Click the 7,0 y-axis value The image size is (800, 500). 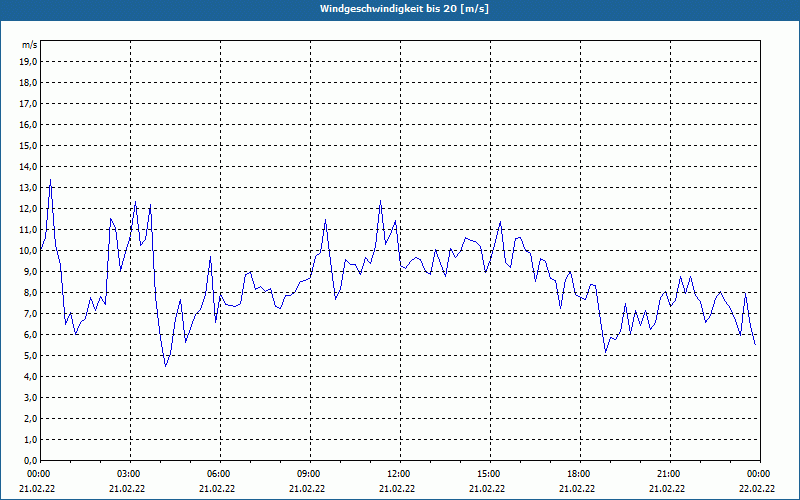[31, 313]
